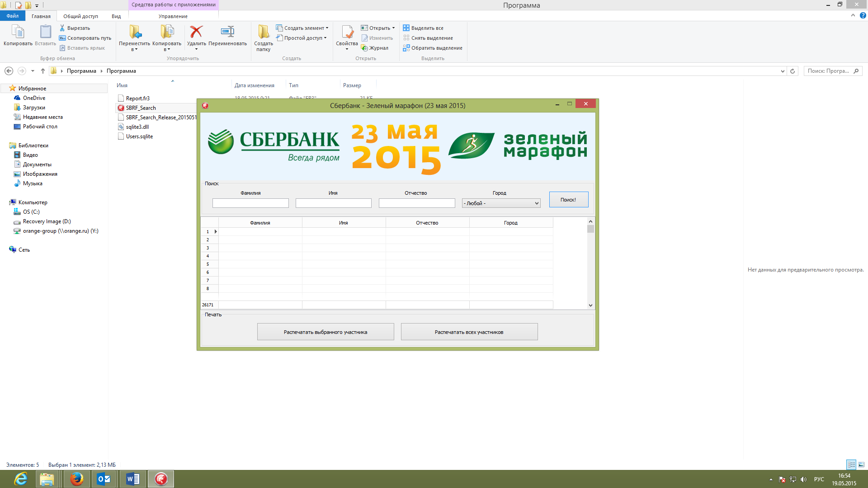Click Выделить все
This screenshot has height=488, width=868.
point(423,28)
